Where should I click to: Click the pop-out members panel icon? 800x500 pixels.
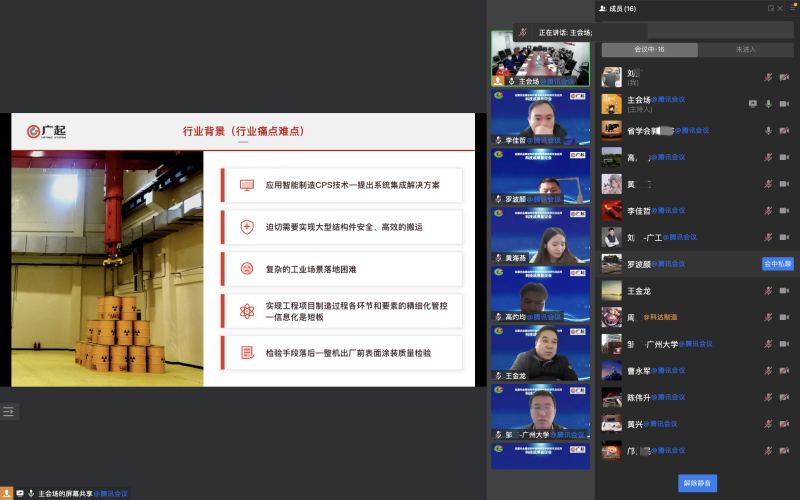pos(771,8)
